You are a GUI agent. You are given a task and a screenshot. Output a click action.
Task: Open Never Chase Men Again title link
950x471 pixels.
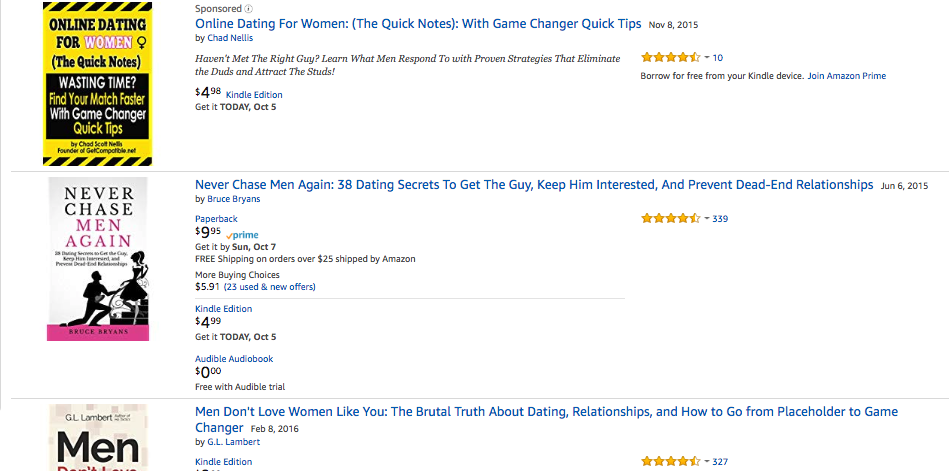point(534,185)
